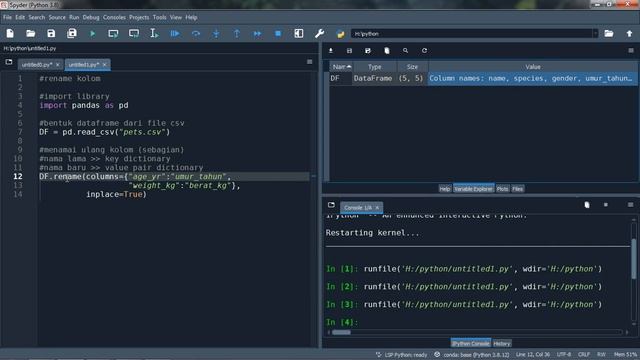Run file with the green play icon
This screenshot has height=360, width=640.
pyautogui.click(x=93, y=33)
